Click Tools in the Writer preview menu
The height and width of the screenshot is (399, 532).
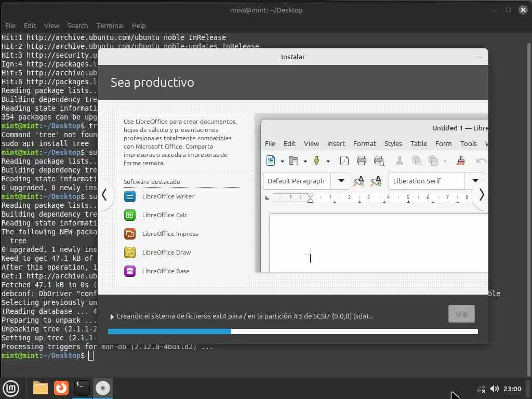coord(469,144)
